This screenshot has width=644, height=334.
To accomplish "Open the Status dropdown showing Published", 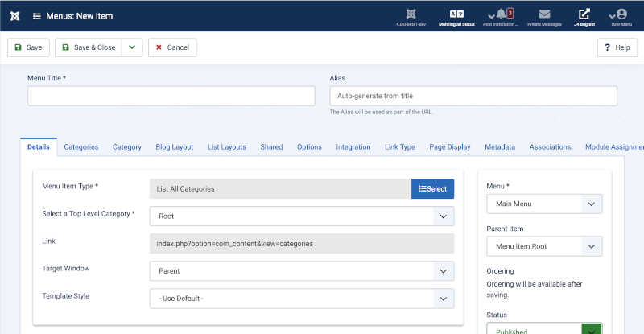I will coord(544,328).
